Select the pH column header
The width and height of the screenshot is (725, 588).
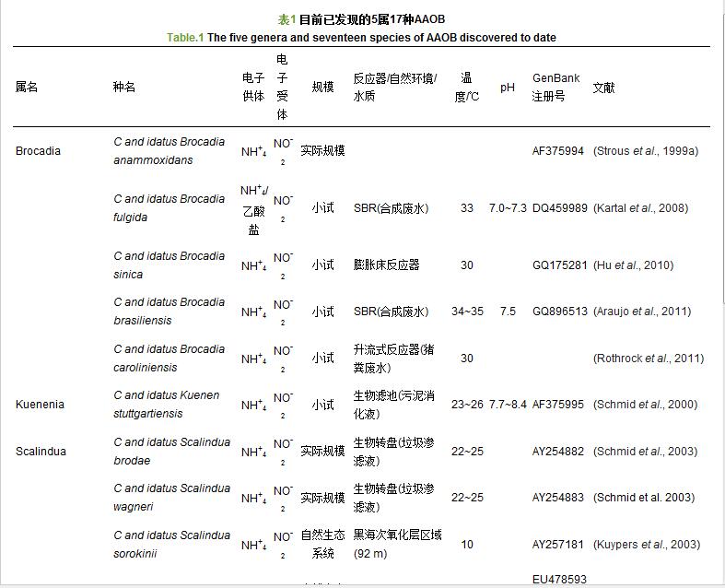coord(507,88)
